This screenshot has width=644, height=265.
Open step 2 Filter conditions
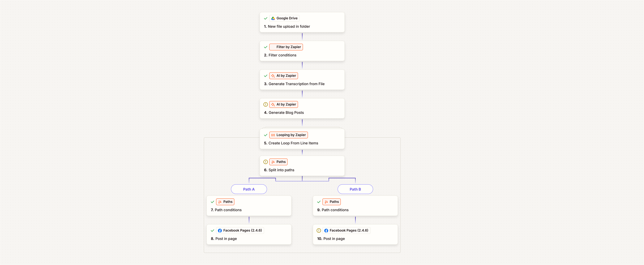(x=302, y=51)
